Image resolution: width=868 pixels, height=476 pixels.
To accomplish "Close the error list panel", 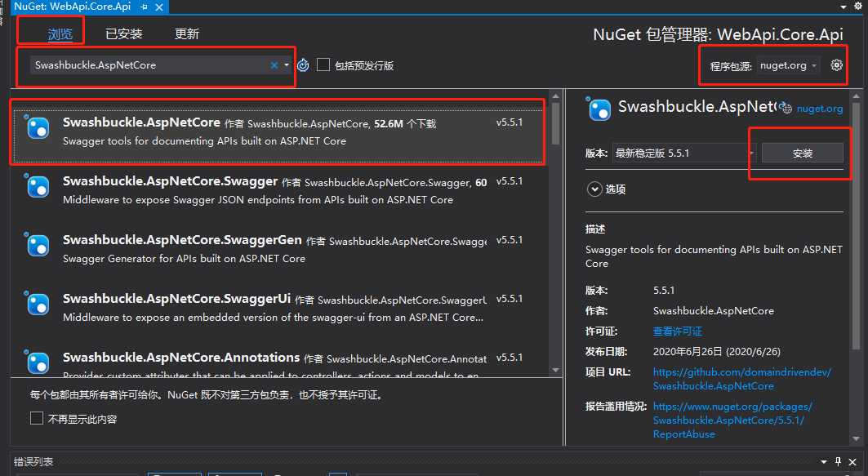I will click(852, 461).
